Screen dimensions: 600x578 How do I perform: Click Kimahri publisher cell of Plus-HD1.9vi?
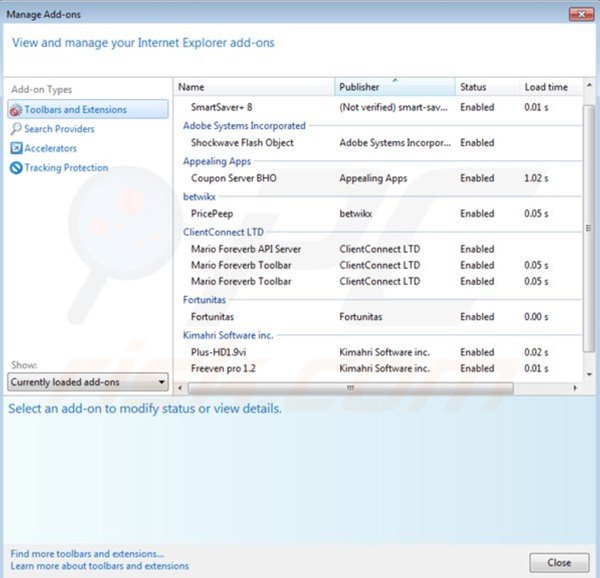pos(384,352)
